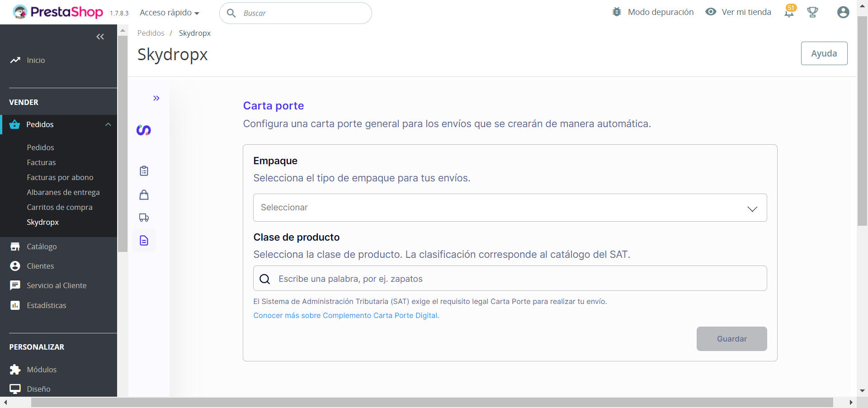Click the Módulos puzzle icon
Viewport: 868px width, 408px height.
pos(15,370)
